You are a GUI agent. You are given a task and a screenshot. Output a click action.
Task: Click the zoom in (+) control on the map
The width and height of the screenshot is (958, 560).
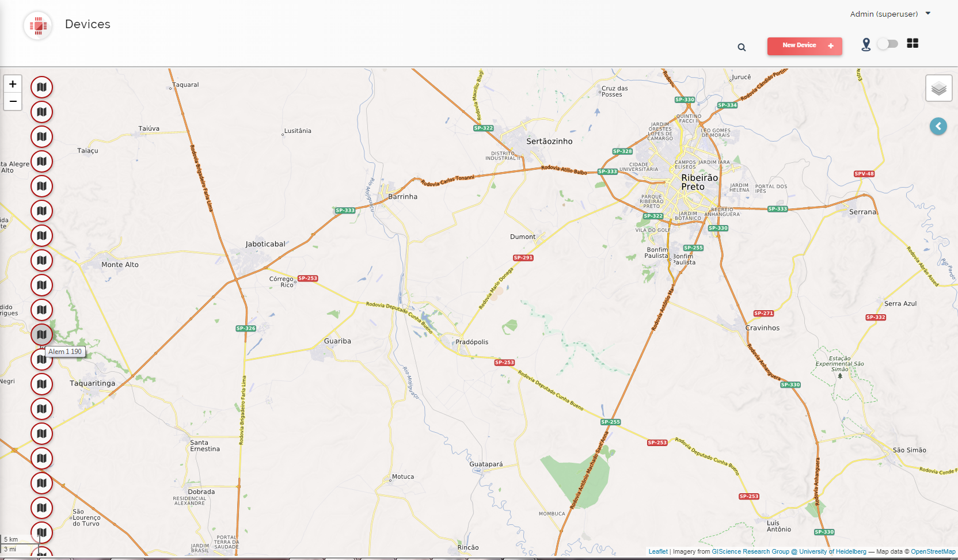coord(13,84)
